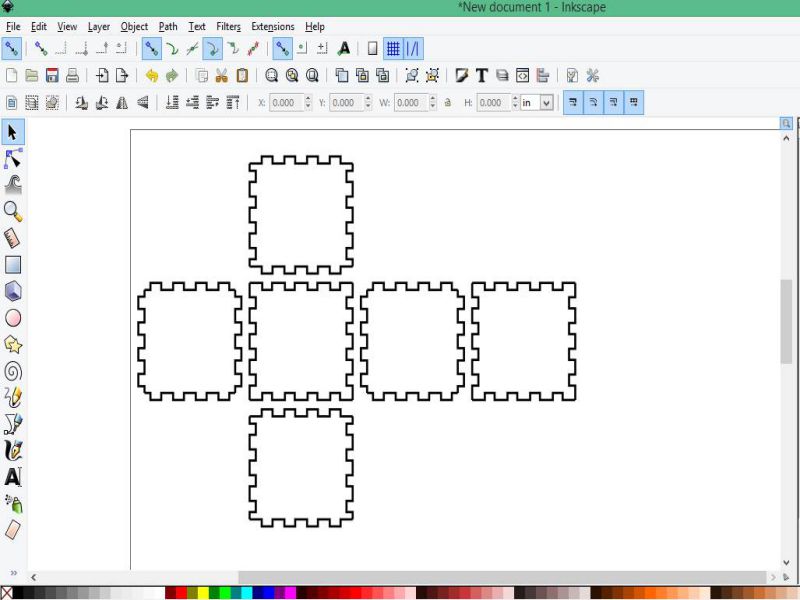
Task: Click the X coordinate field
Action: click(x=287, y=103)
